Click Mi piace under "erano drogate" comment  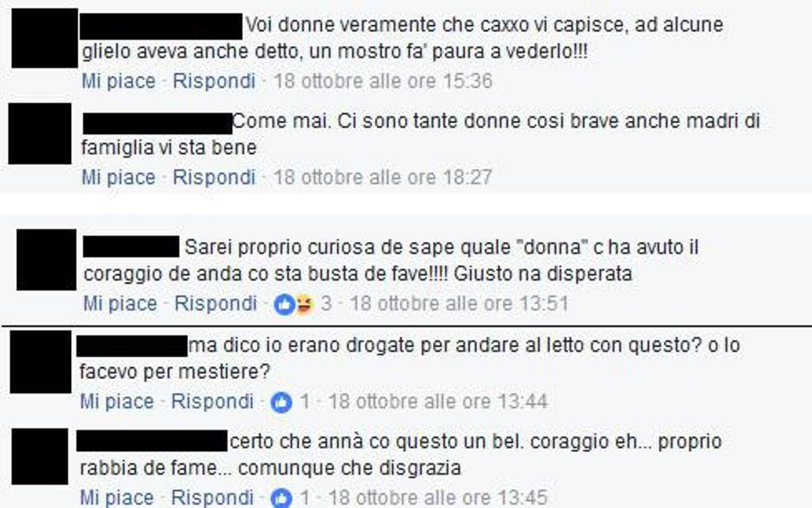pyautogui.click(x=118, y=402)
